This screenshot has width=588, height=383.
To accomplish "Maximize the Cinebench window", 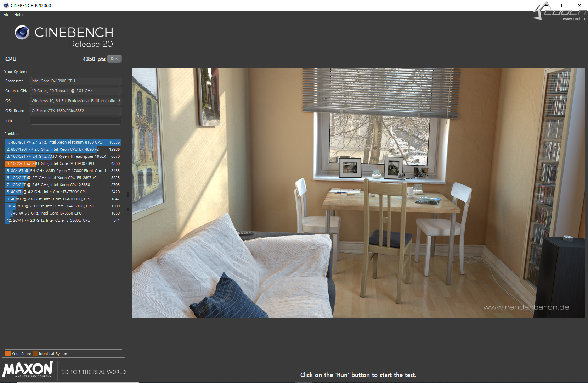I will (563, 5).
